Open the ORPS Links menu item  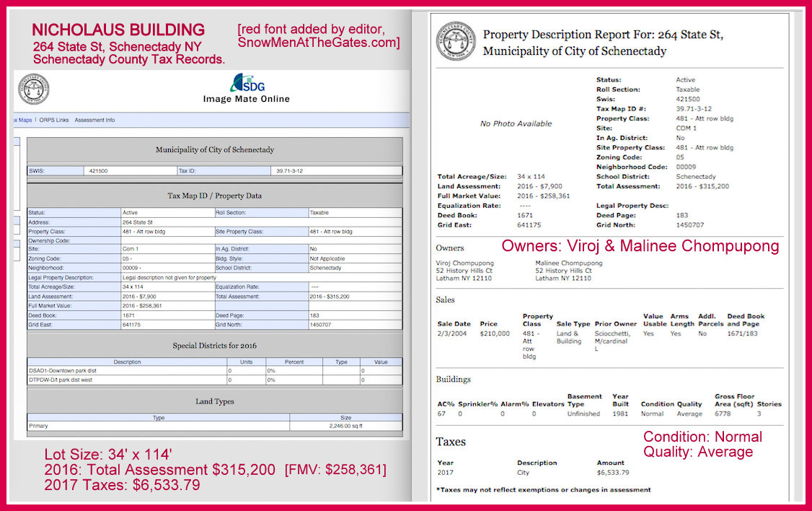point(53,120)
